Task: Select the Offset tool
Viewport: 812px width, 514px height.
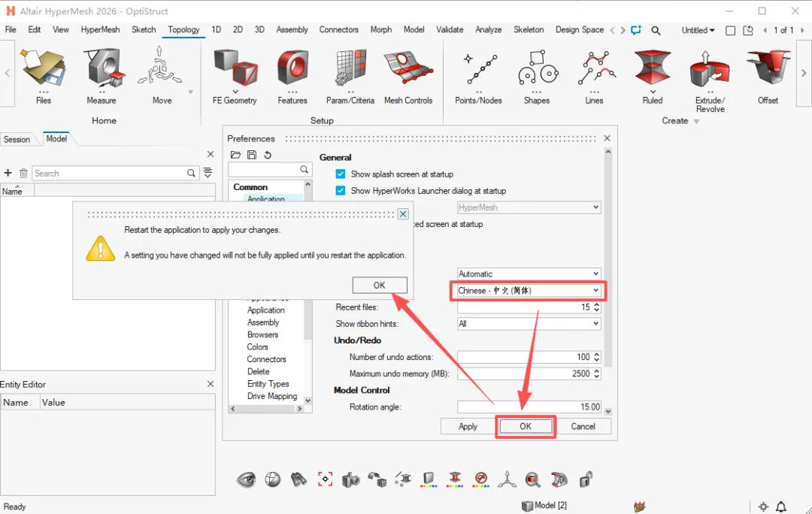Action: coord(768,76)
